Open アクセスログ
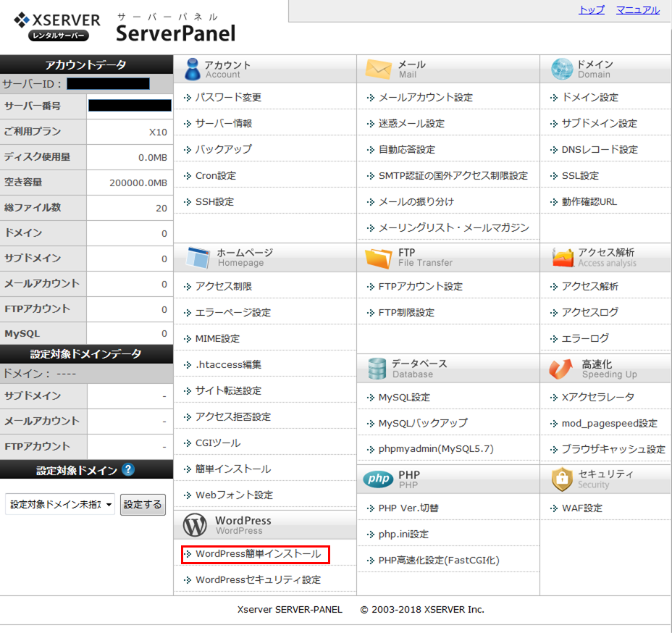 [x=589, y=312]
